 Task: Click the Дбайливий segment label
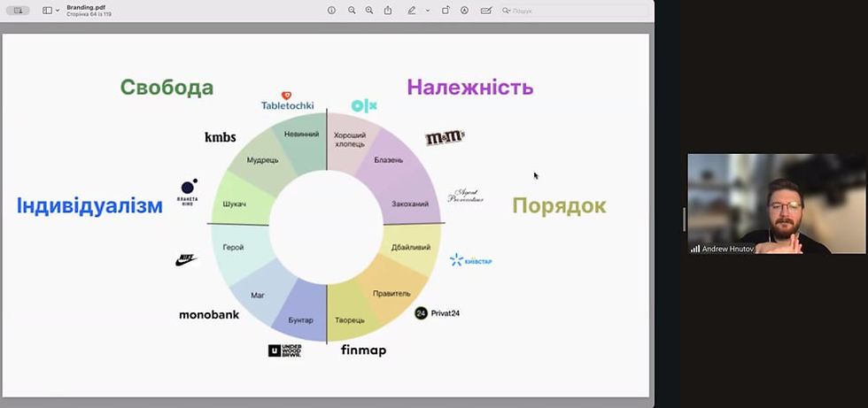411,248
